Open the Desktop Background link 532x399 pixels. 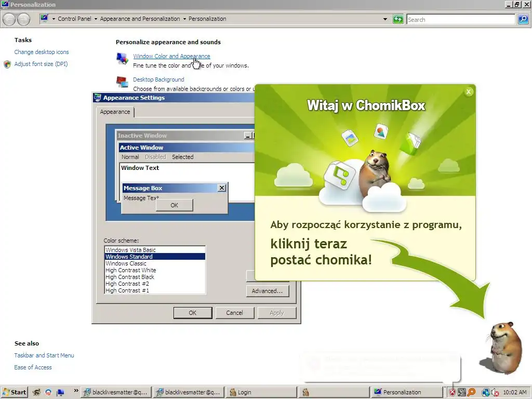158,79
